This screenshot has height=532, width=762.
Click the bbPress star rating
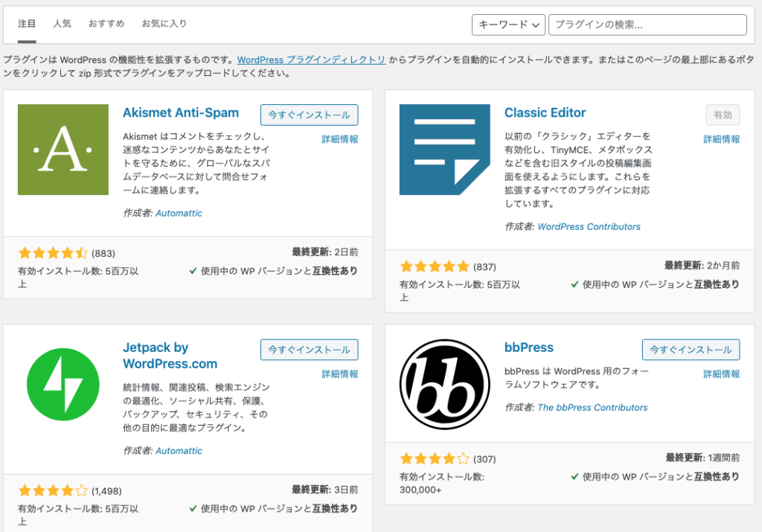click(435, 458)
